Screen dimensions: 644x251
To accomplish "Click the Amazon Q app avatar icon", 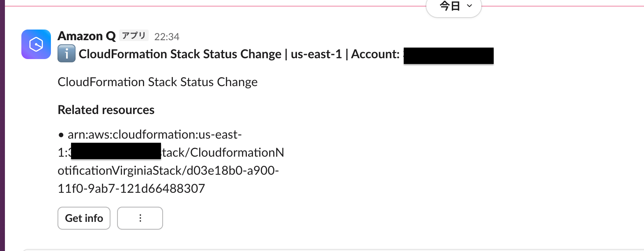I will tap(36, 44).
